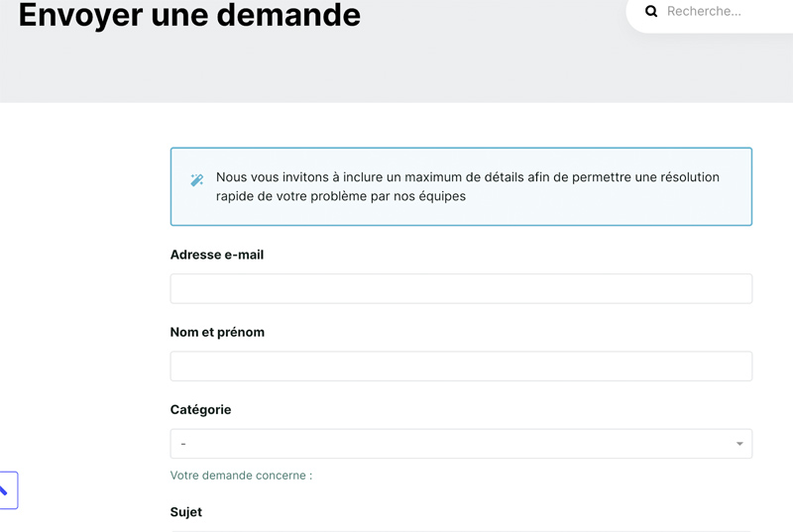Image resolution: width=793 pixels, height=532 pixels.
Task: Click the Envoyer une demande heading
Action: pos(189,15)
